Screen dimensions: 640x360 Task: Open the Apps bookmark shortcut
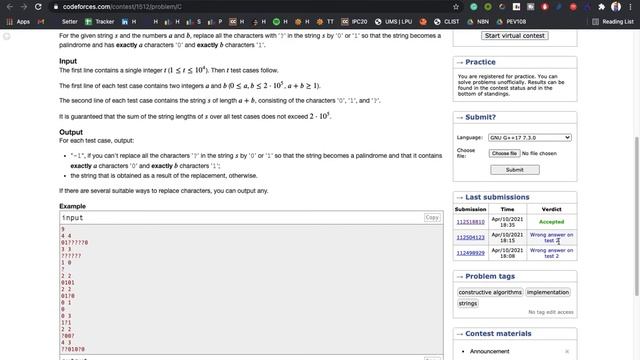point(18,22)
